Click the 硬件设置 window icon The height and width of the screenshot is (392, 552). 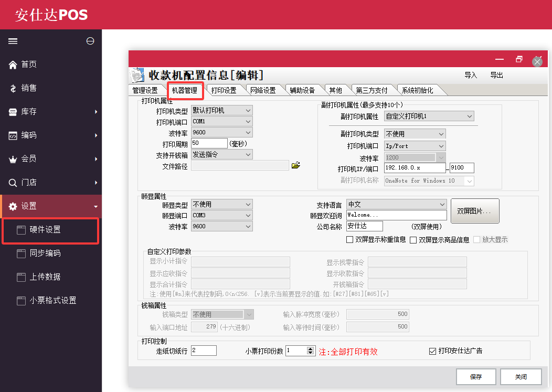(x=21, y=230)
